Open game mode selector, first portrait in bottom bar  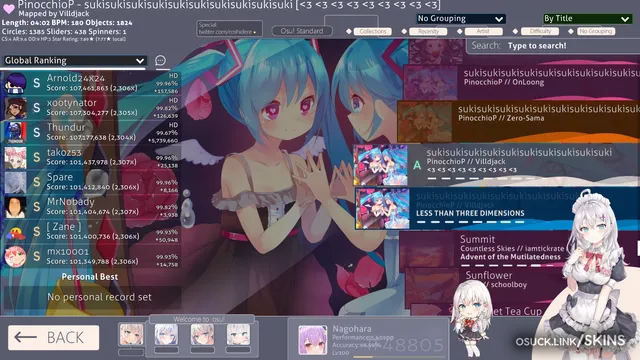(131, 335)
